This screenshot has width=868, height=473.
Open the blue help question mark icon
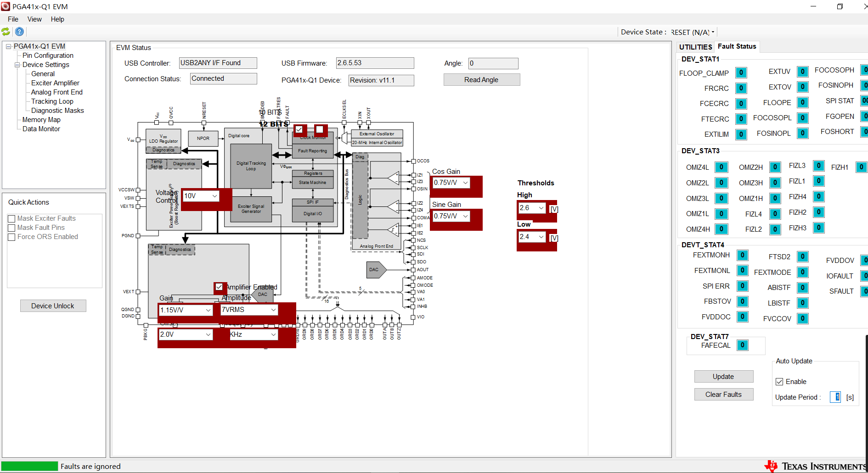coord(19,32)
